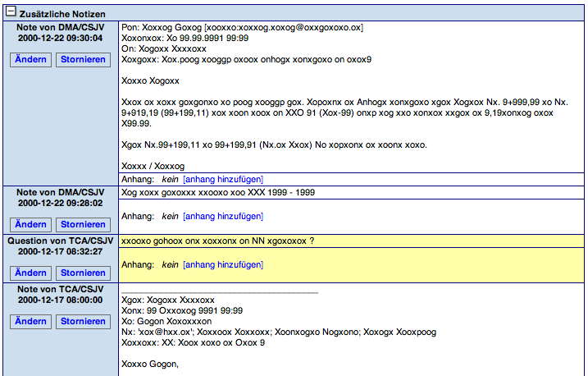Add attachment to the 09:30:04 note
Image resolution: width=588 pixels, height=376 pixels.
coord(222,179)
